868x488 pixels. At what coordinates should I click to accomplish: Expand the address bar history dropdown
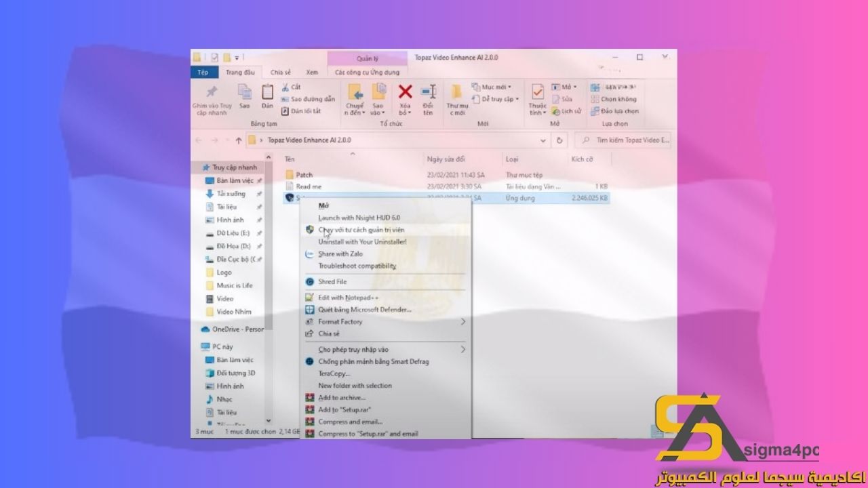point(543,140)
